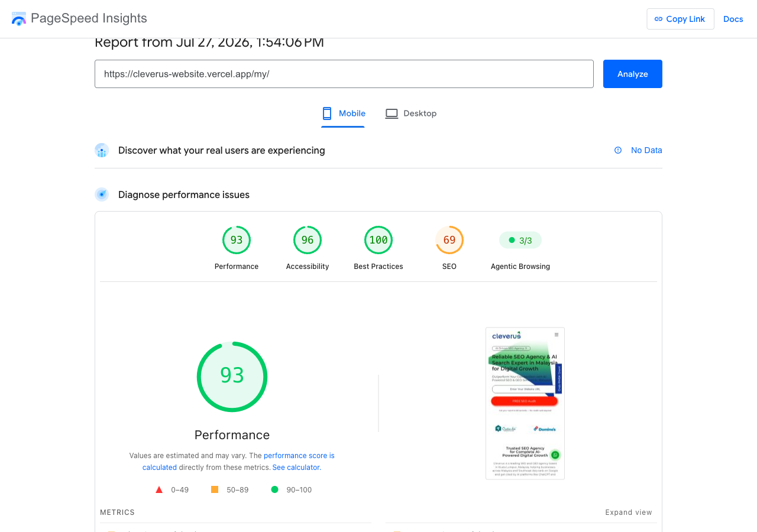Click the URL input field

pos(344,74)
